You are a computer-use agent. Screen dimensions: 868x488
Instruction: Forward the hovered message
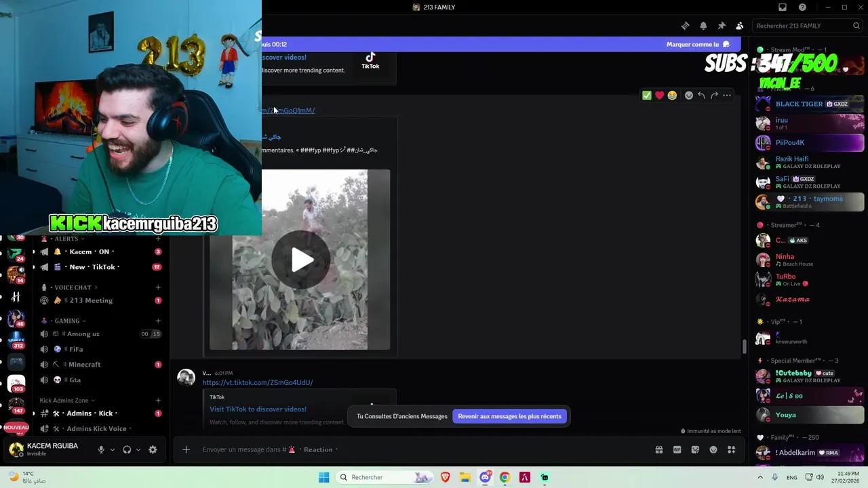pos(714,96)
